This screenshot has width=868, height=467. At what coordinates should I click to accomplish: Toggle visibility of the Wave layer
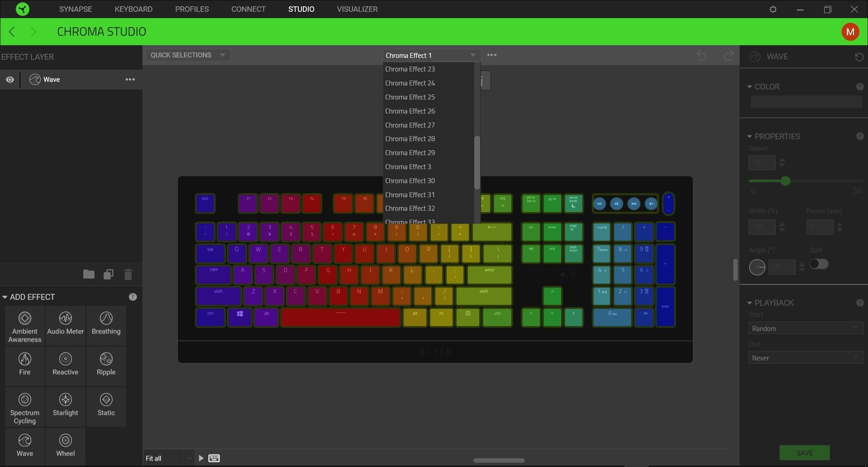(x=10, y=80)
